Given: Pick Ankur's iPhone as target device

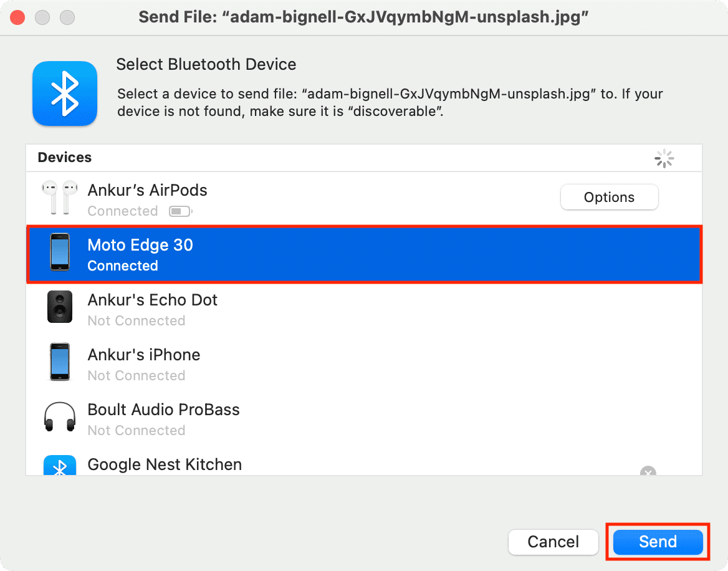Looking at the screenshot, I should click(x=144, y=355).
